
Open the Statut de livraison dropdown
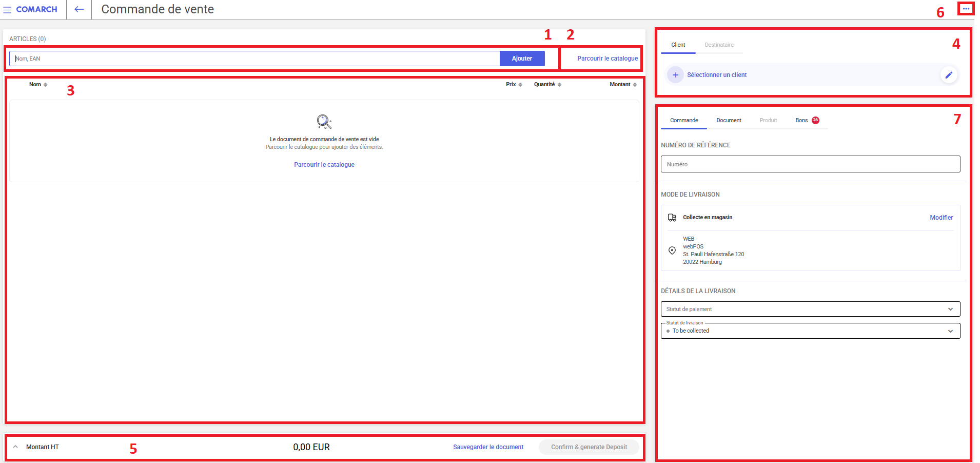click(x=810, y=331)
